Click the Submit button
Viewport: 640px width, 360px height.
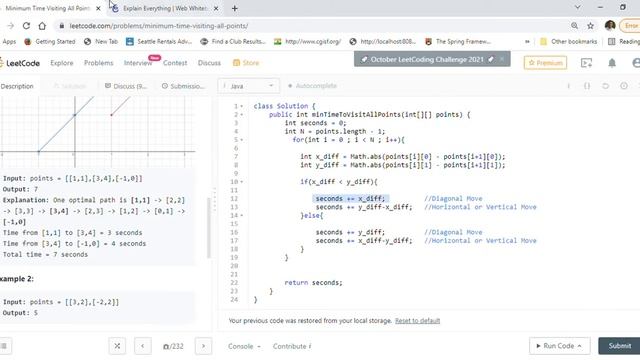click(x=619, y=346)
